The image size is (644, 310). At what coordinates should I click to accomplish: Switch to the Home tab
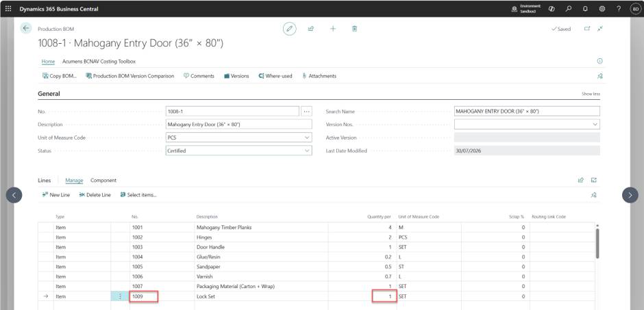(48, 62)
